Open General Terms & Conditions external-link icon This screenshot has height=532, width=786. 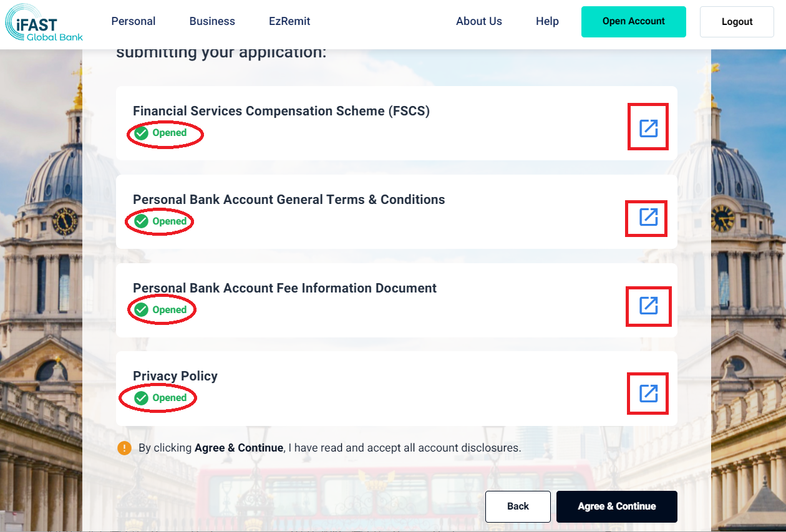tap(648, 217)
